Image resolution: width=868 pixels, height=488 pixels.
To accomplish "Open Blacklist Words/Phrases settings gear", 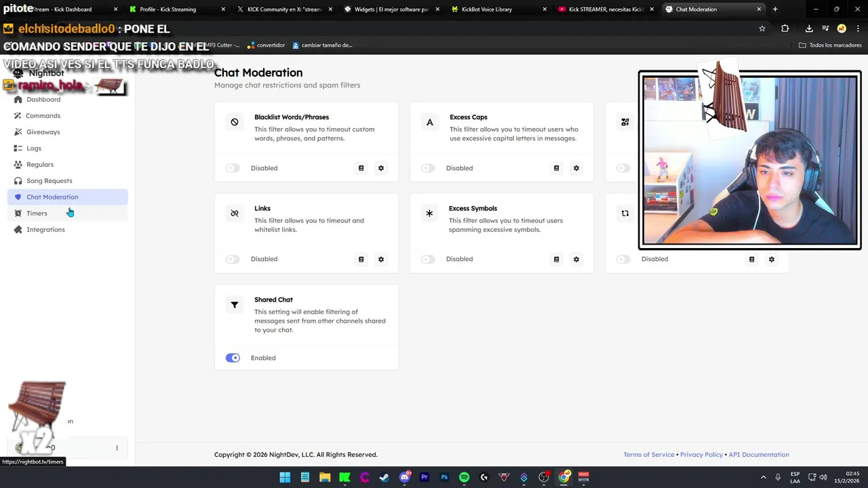I will click(x=381, y=168).
